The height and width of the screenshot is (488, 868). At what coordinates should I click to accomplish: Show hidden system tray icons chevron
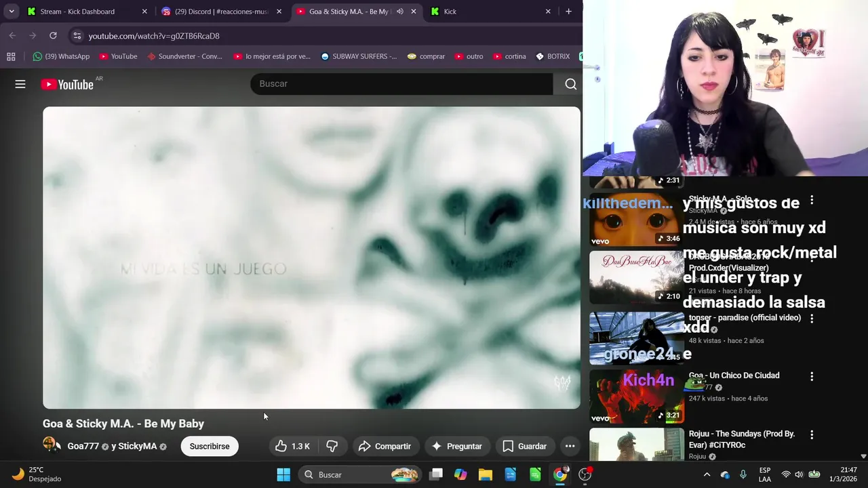(x=707, y=474)
